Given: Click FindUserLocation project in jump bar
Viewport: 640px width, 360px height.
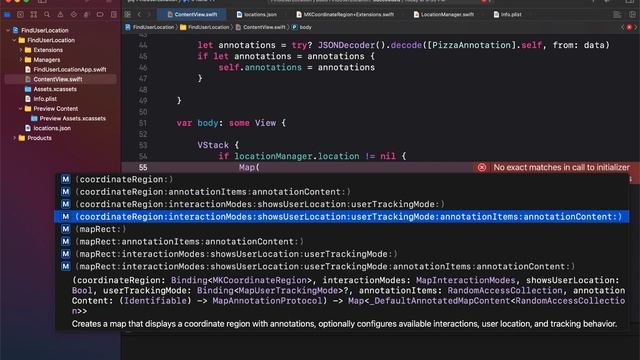Looking at the screenshot, I should 149,27.
